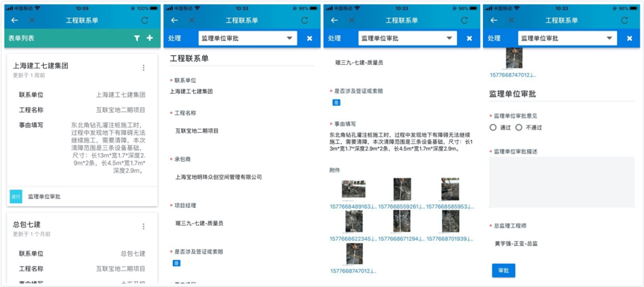The width and height of the screenshot is (644, 287).
Task: Close the 处理 bar on screen showing 承包商
Action: tap(309, 38)
